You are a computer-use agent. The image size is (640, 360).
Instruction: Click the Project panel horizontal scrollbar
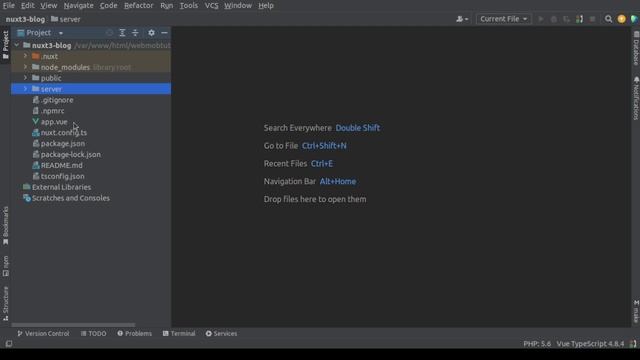click(x=73, y=325)
